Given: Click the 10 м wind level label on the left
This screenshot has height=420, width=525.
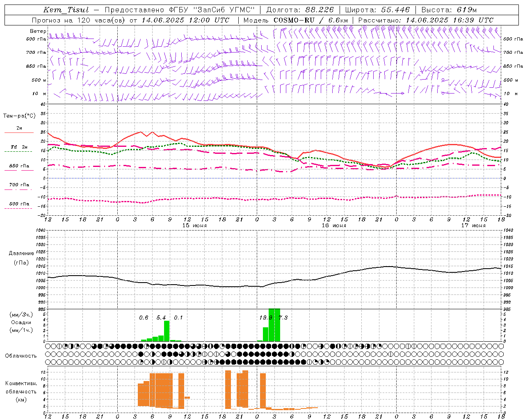Looking at the screenshot, I should click(x=39, y=94).
